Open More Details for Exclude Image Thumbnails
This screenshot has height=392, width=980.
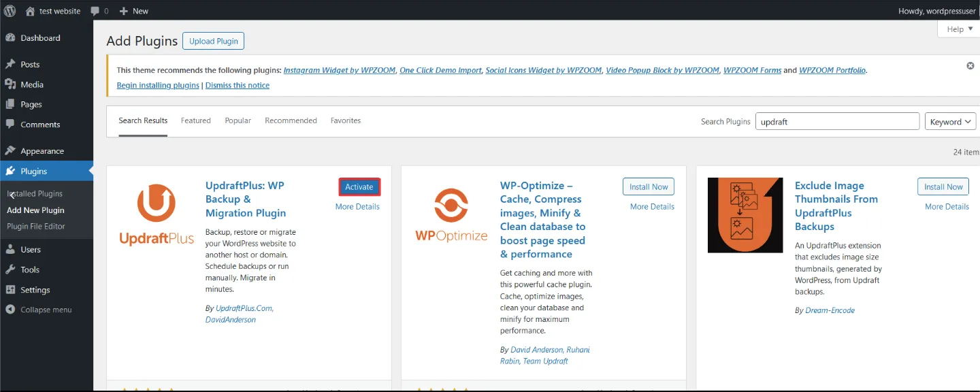point(947,207)
